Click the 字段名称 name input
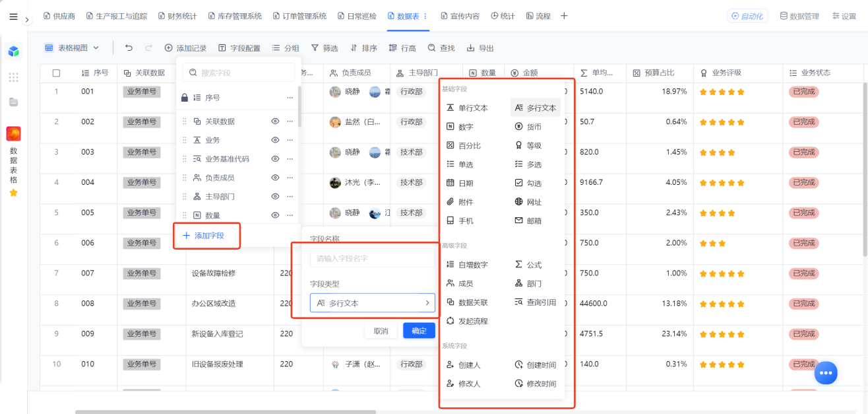The width and height of the screenshot is (868, 414). point(373,258)
